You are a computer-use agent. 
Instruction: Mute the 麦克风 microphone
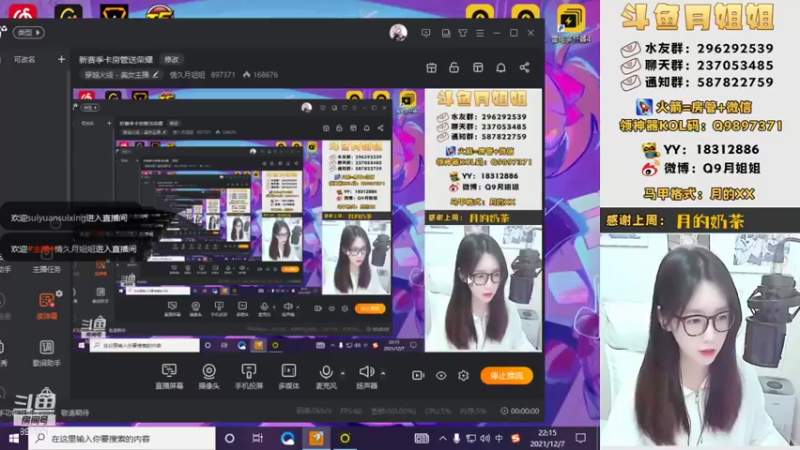(326, 377)
